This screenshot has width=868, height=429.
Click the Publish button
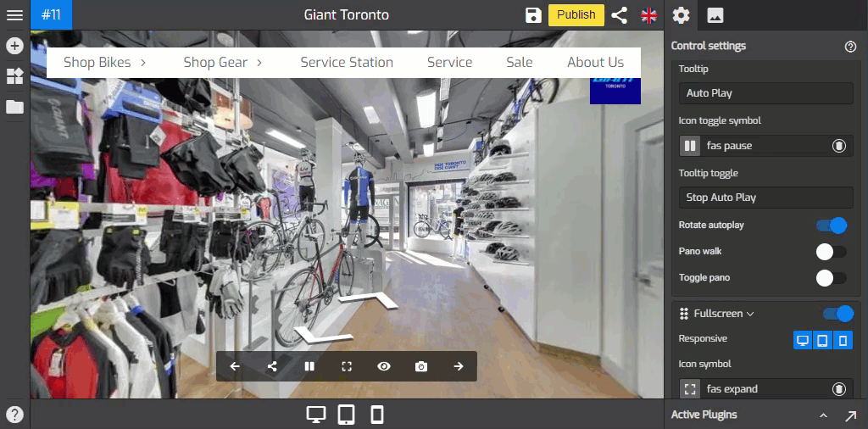click(576, 15)
